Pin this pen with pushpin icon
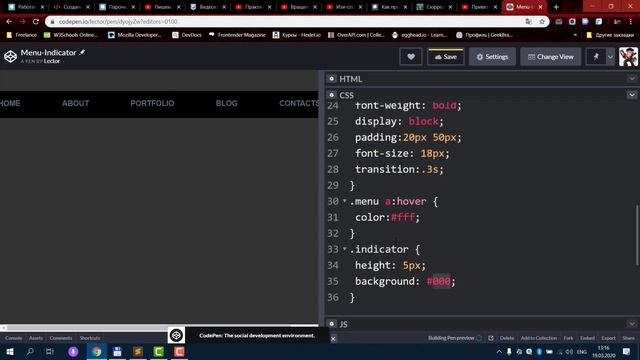Image resolution: width=640 pixels, height=360 pixels. click(596, 57)
